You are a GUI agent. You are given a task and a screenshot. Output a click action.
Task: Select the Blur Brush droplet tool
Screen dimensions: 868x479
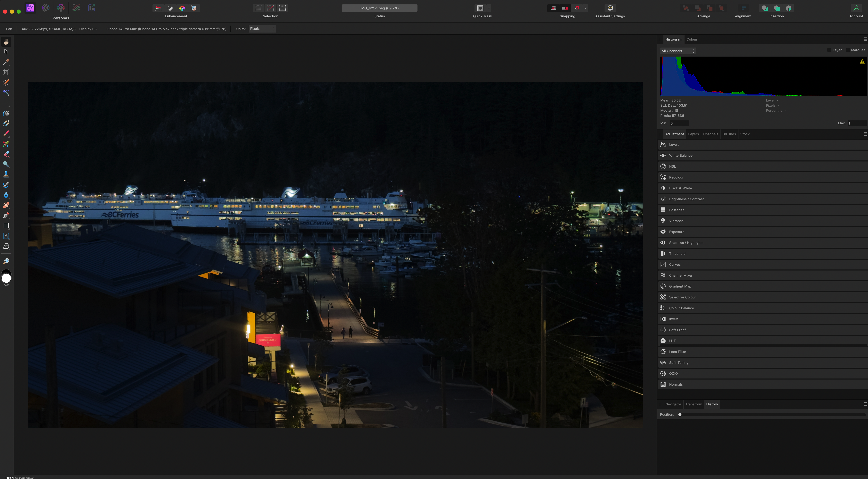point(6,195)
